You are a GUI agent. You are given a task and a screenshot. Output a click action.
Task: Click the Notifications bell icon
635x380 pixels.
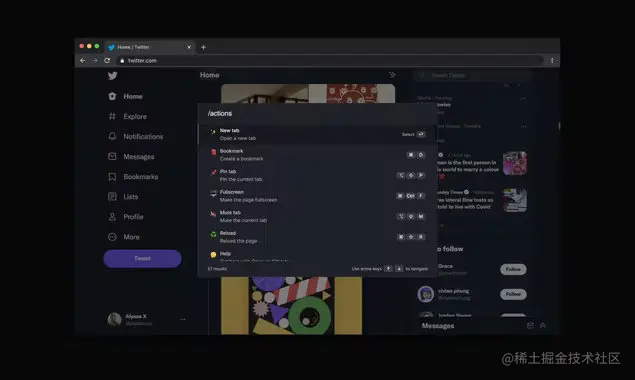pyautogui.click(x=112, y=136)
